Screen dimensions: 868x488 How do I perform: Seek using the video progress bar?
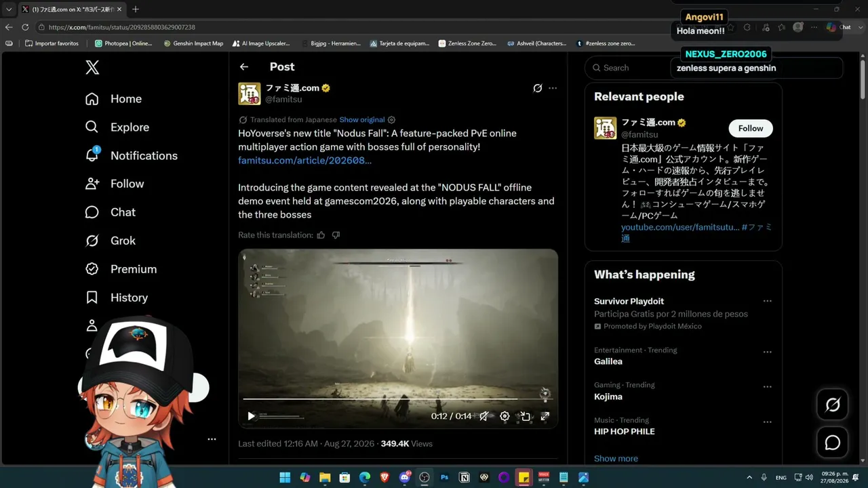[x=398, y=399]
